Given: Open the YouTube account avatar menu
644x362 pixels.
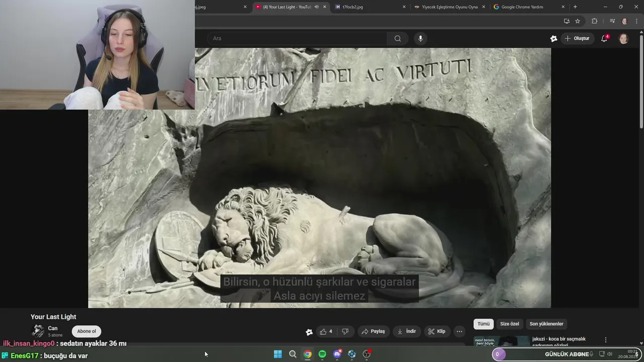Looking at the screenshot, I should (623, 39).
